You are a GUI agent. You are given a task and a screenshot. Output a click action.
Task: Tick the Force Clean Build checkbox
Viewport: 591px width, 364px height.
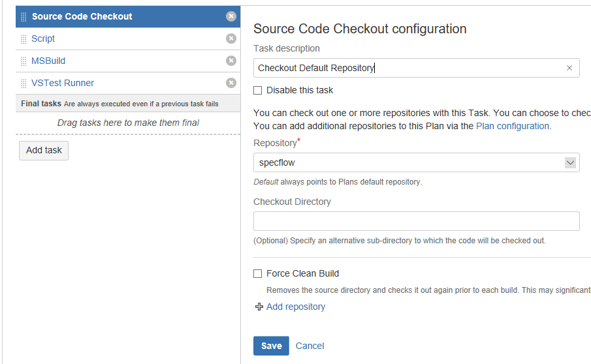pos(258,273)
